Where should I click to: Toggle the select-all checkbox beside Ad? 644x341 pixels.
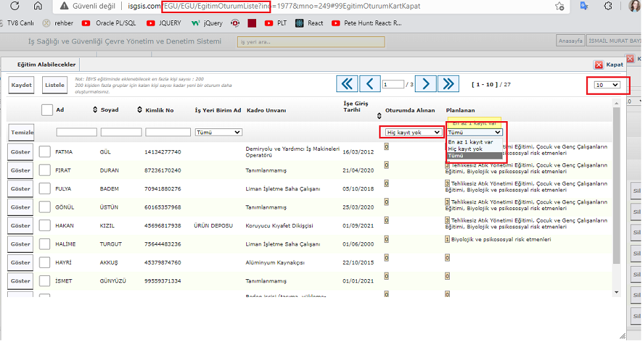(47, 110)
